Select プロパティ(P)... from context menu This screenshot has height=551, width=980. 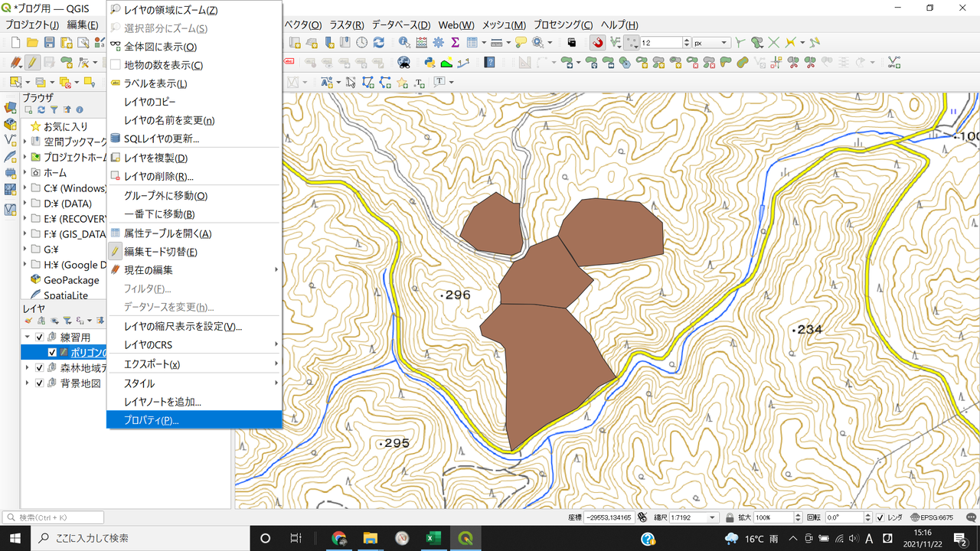tap(152, 420)
